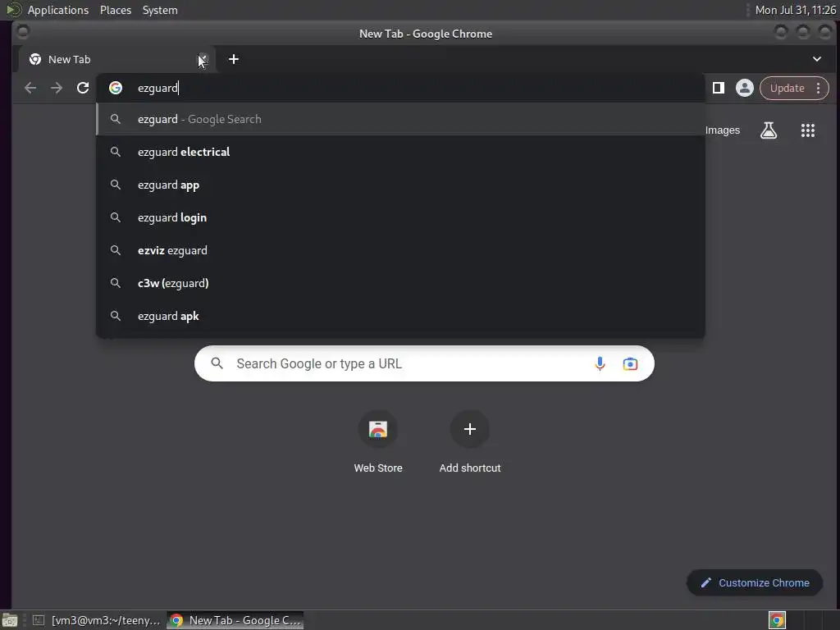Select 'ezguard app' suggestion

pos(400,185)
